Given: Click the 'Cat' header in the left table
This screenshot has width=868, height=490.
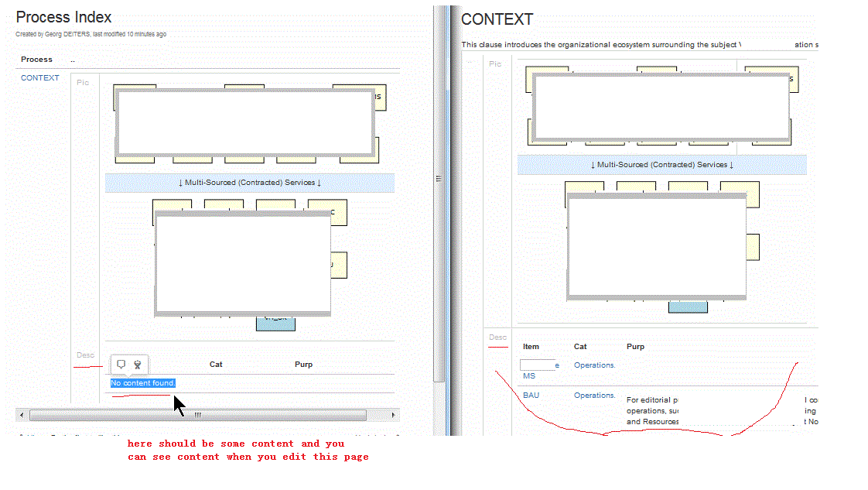Looking at the screenshot, I should pos(216,365).
